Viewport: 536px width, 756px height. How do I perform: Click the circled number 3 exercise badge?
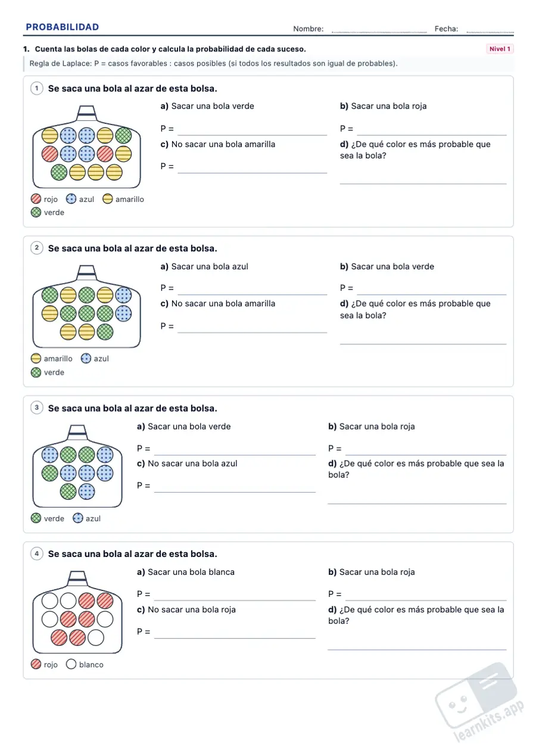[36, 408]
